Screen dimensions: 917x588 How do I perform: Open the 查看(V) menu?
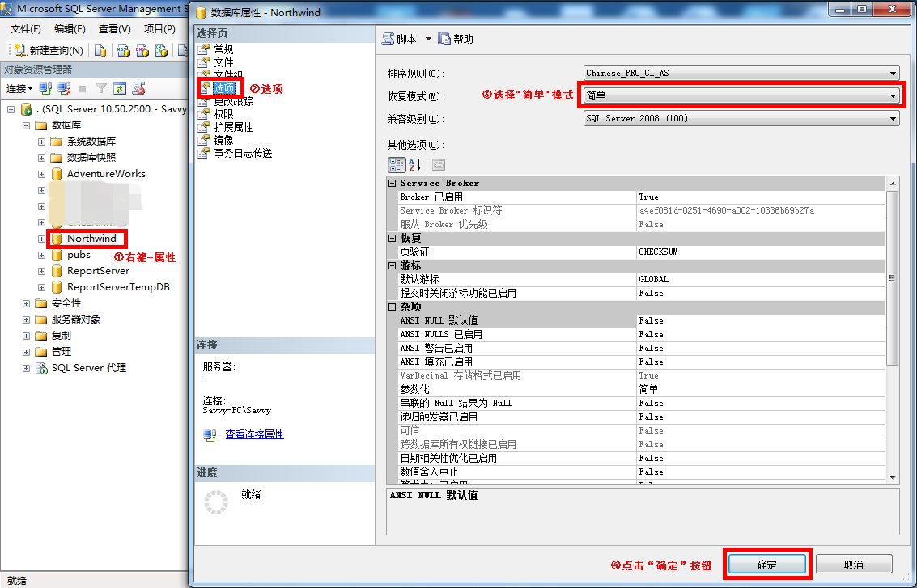tap(114, 29)
